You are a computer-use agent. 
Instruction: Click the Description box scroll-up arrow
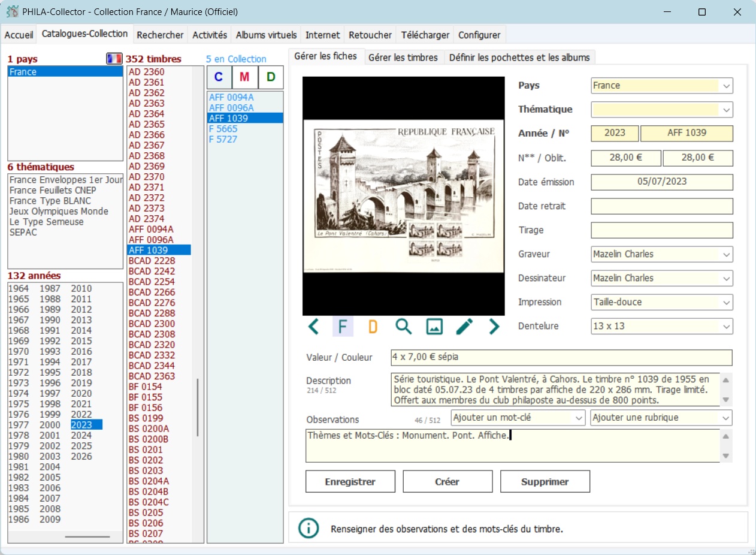click(x=726, y=381)
